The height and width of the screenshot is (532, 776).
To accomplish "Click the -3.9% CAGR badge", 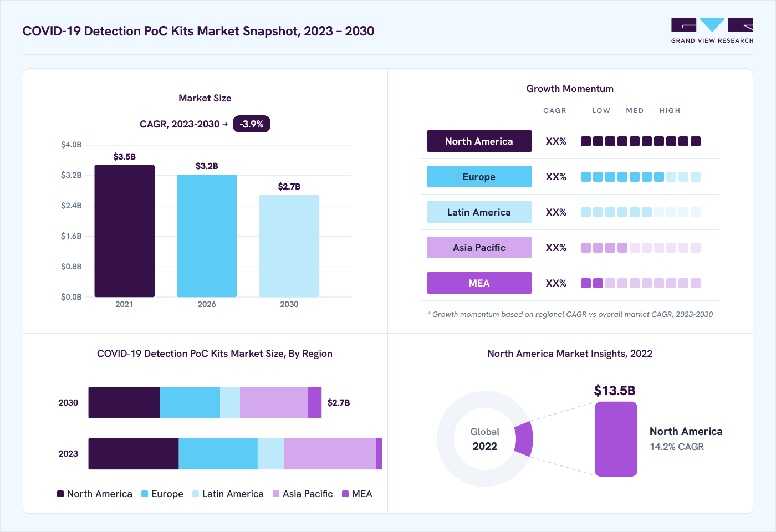I will [x=252, y=124].
